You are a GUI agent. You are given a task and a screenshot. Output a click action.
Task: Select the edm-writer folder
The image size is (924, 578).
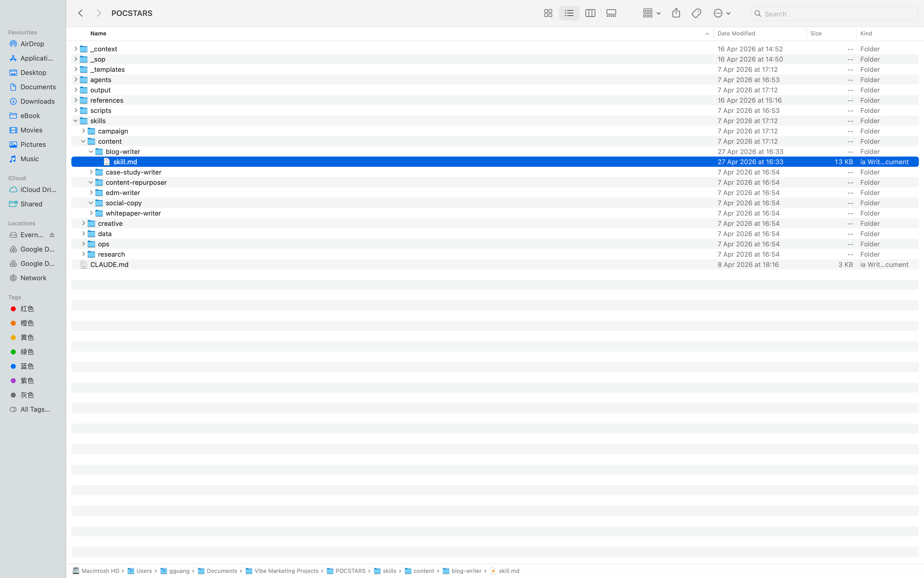495,193
